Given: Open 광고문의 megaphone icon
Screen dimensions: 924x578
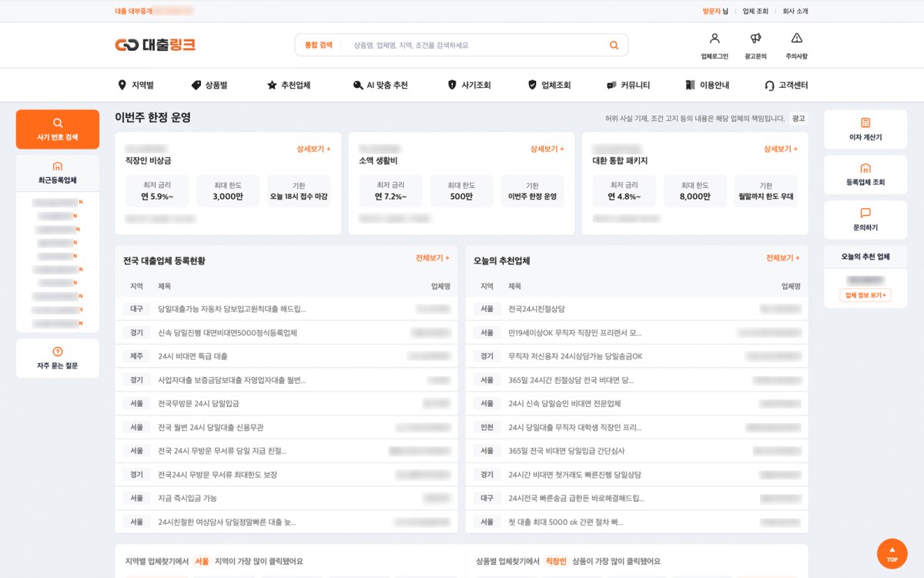Looking at the screenshot, I should 755,38.
